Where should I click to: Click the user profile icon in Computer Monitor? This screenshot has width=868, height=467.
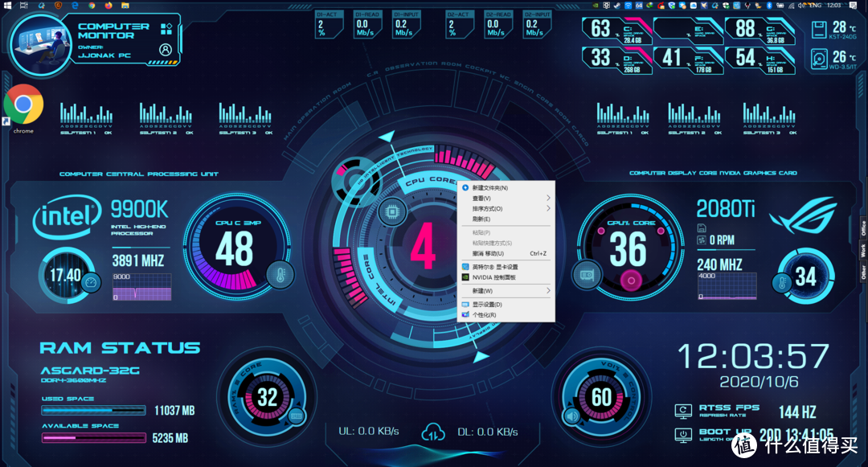coord(166,49)
